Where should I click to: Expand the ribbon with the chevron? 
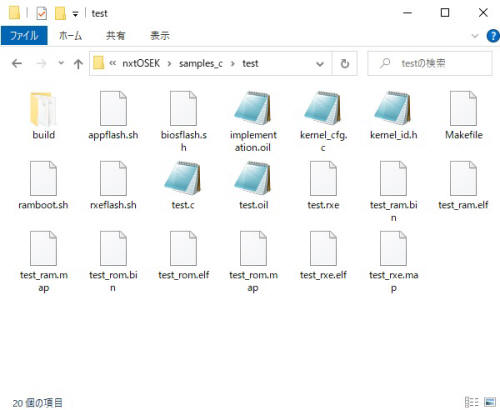point(475,36)
